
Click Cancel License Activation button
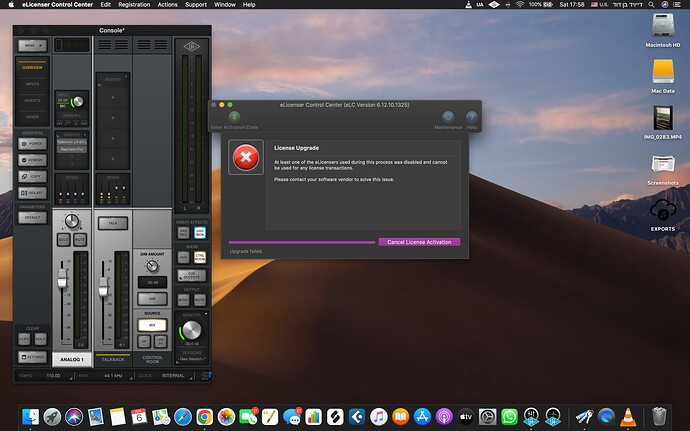click(x=419, y=242)
